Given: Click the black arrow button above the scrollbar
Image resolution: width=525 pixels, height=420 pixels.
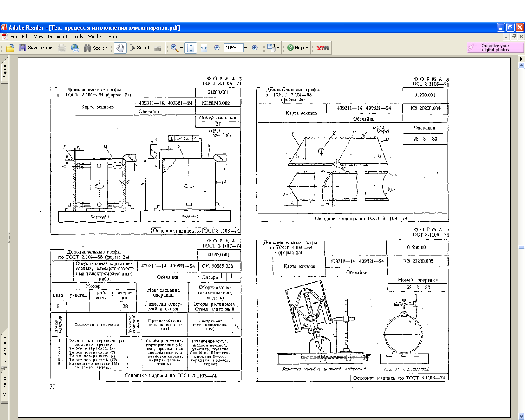Looking at the screenshot, I should [521, 59].
